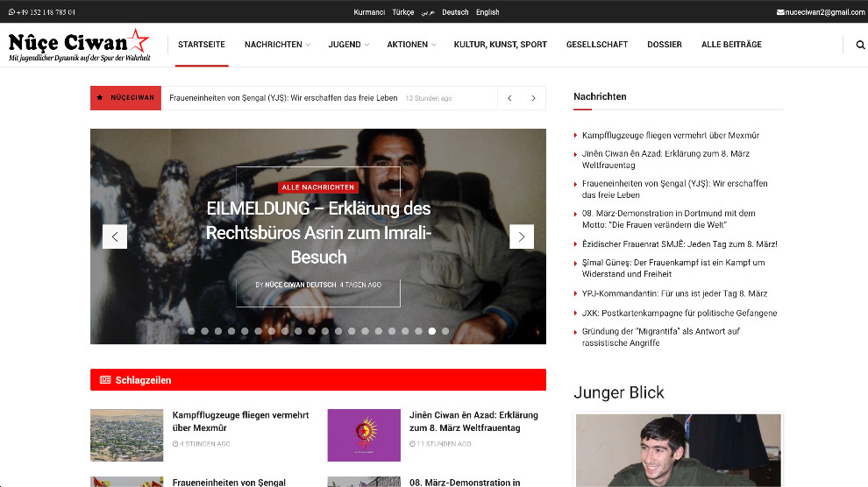The image size is (868, 487).
Task: Show next ticker headline arrow
Action: 534,98
